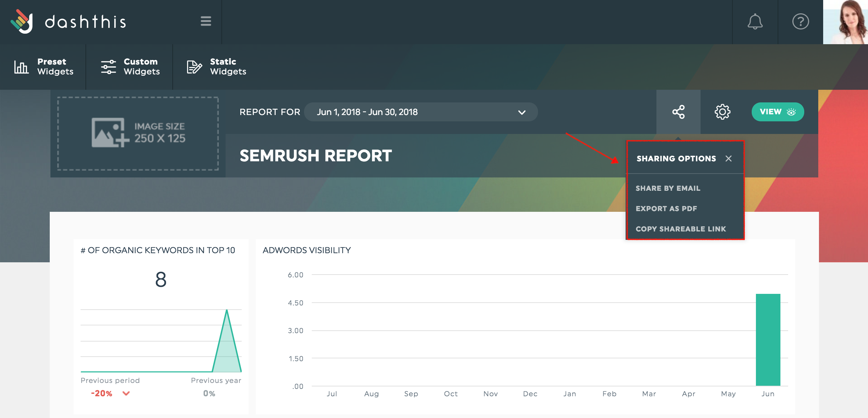868x418 pixels.
Task: Click the # of Organic Keywords in Top 10 title
Action: [158, 250]
